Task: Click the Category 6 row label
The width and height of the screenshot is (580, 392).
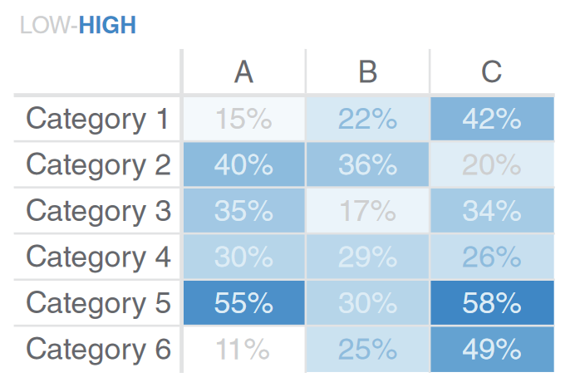Action: pos(98,350)
